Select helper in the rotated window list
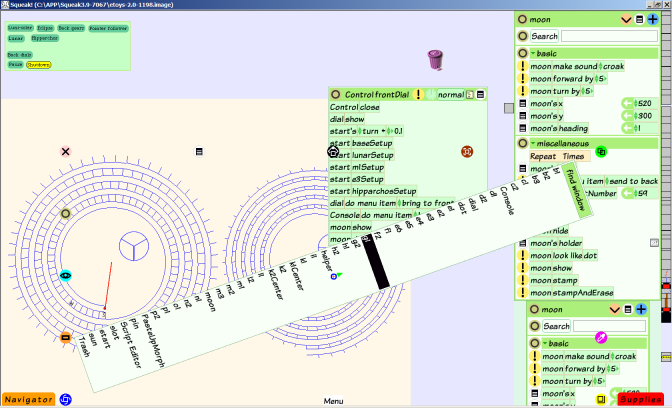Viewport: 672px width, 408px height. coord(327,260)
